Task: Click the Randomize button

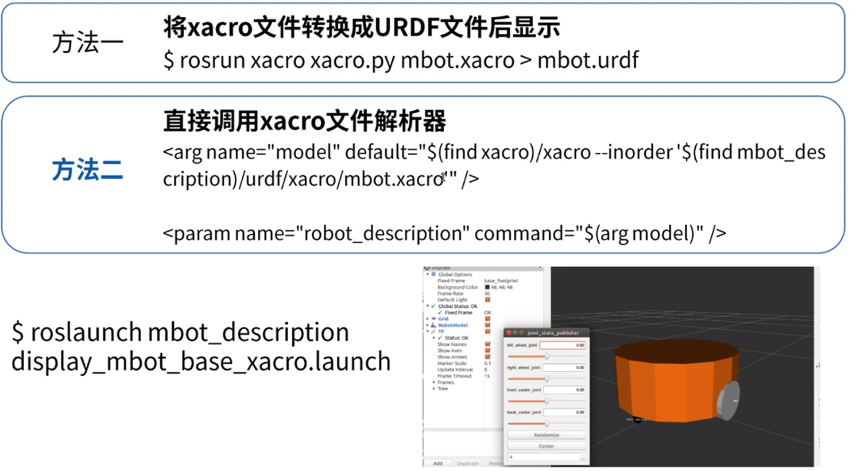Action: coord(547,435)
